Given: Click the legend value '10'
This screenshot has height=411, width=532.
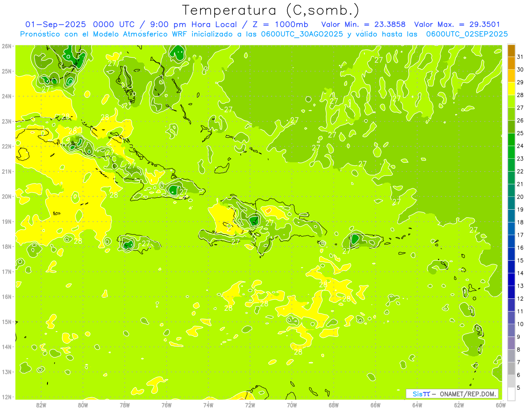Looking at the screenshot, I should 520,324.
